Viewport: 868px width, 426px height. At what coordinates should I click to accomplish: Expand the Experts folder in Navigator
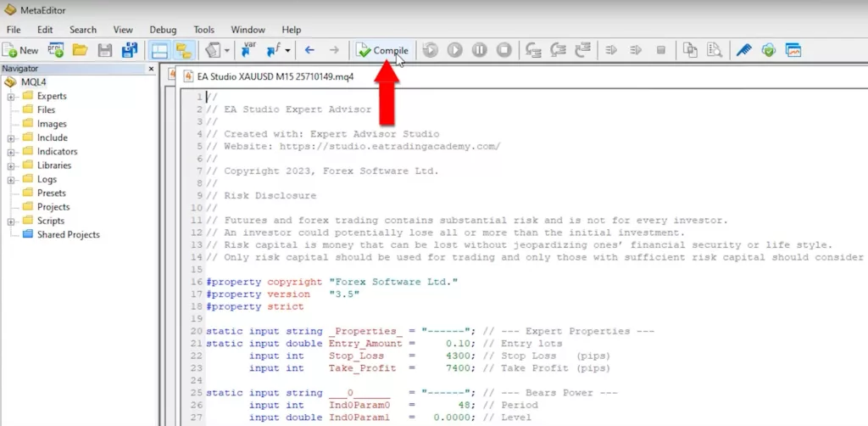pos(12,96)
